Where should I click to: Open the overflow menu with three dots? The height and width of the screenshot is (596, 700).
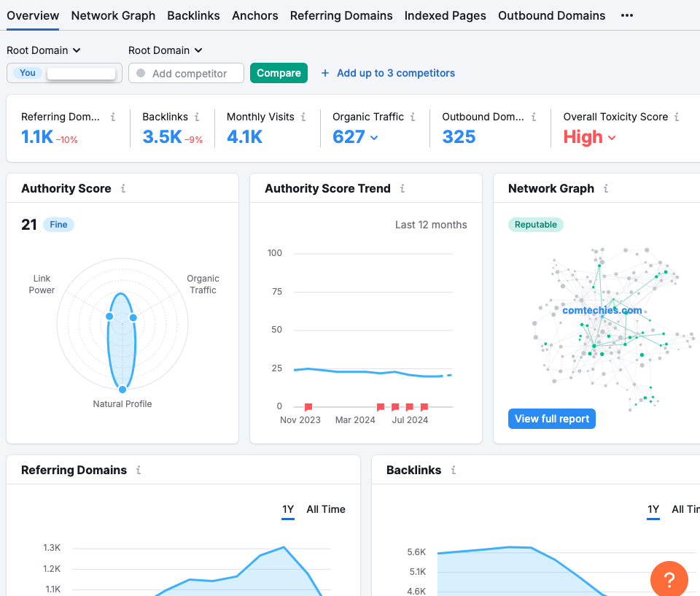pyautogui.click(x=626, y=15)
